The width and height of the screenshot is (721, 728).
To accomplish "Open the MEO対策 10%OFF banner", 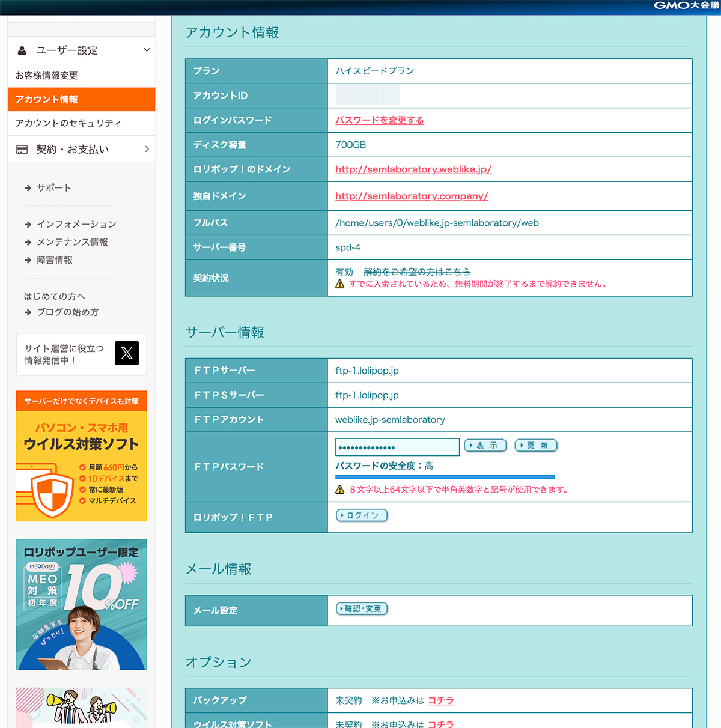I will [x=81, y=604].
